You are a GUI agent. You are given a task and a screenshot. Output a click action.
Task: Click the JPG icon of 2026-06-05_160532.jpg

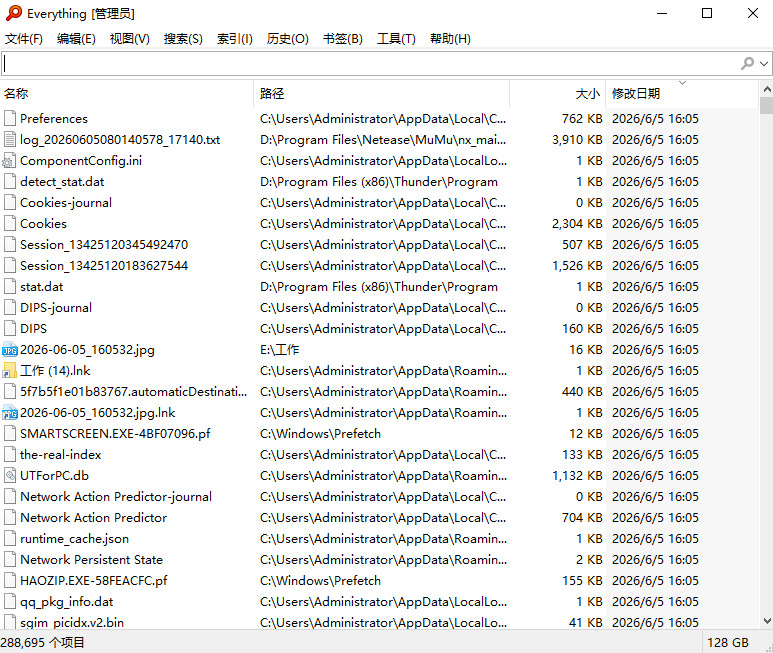point(10,349)
